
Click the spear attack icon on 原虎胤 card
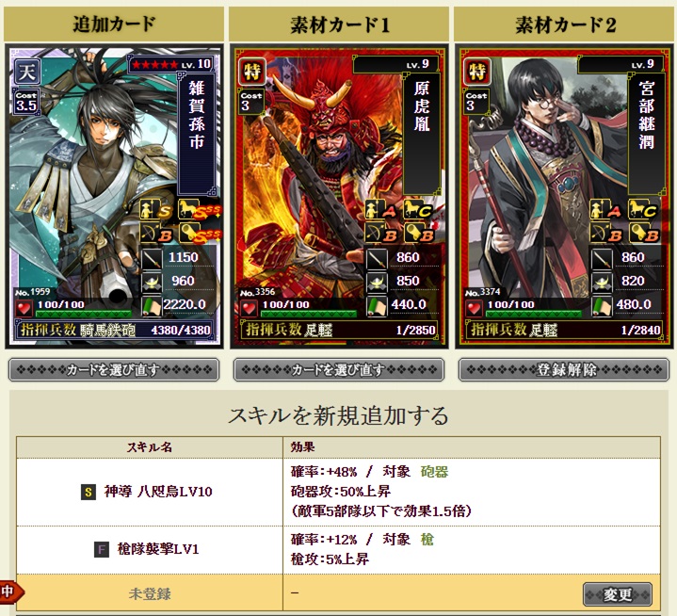point(376,258)
